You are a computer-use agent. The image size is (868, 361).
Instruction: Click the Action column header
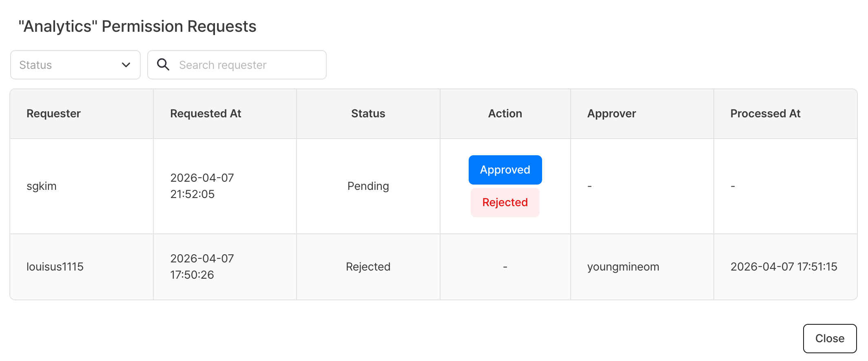click(505, 114)
